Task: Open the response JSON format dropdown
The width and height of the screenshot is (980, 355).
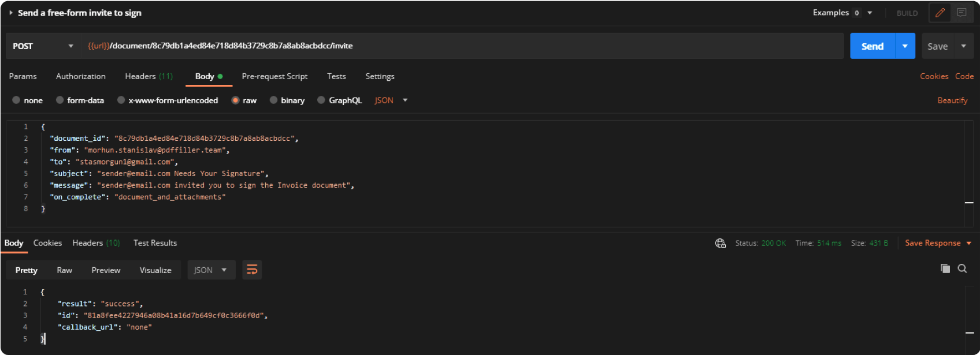Action: coord(211,270)
